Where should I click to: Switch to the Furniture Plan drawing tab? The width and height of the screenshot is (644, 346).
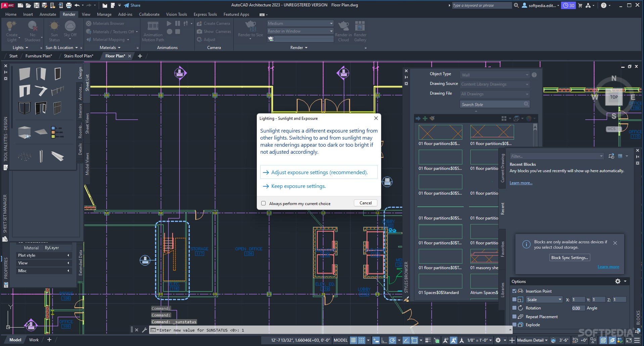click(39, 56)
